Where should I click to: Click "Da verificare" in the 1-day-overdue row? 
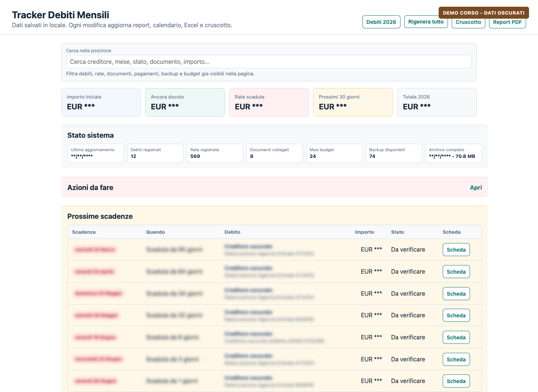(x=408, y=381)
